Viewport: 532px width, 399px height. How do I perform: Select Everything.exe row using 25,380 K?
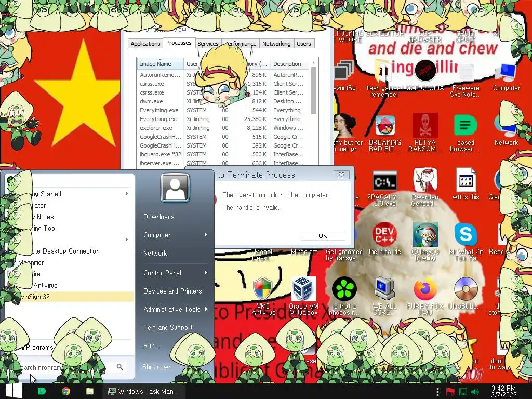(x=222, y=119)
